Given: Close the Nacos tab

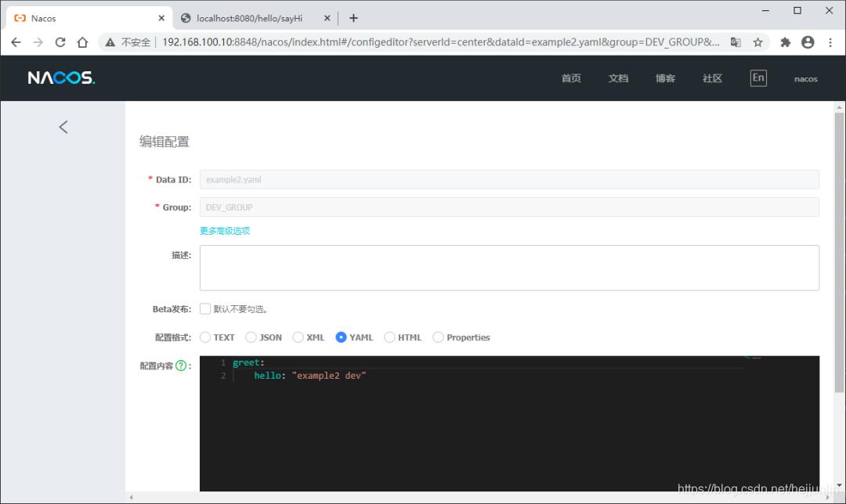Looking at the screenshot, I should [x=161, y=18].
